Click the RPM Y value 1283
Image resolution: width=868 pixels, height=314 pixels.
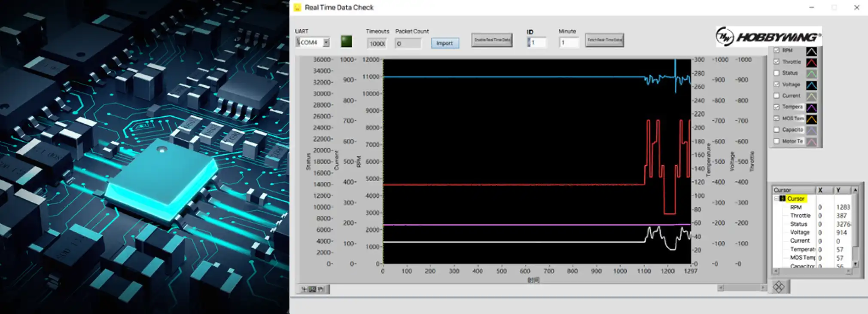tap(843, 207)
